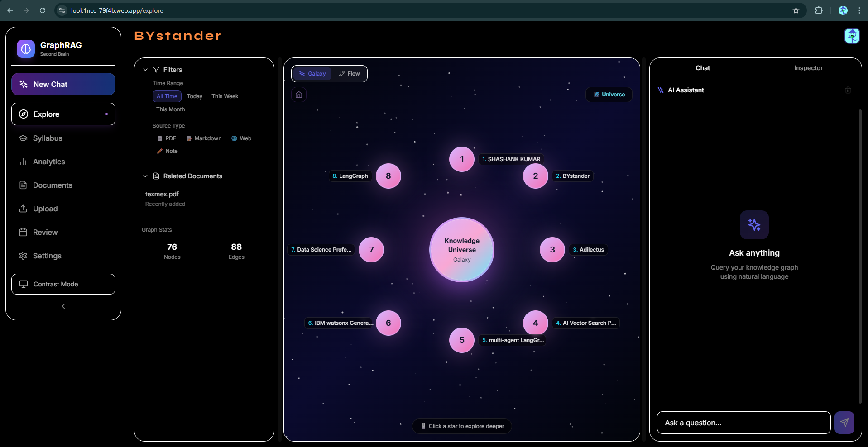This screenshot has width=868, height=447.
Task: Collapse the Filters section chevron
Action: coord(145,70)
